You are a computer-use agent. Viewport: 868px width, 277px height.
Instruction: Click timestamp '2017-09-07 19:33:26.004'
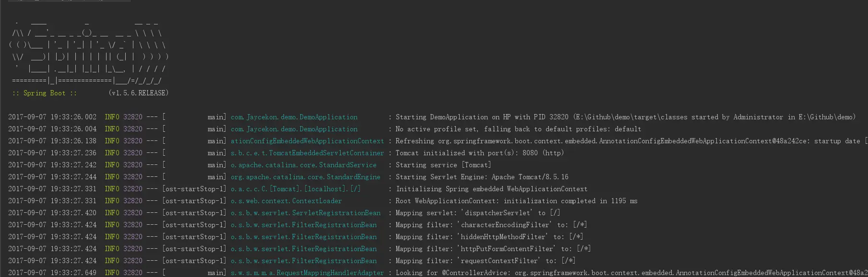[x=52, y=129]
